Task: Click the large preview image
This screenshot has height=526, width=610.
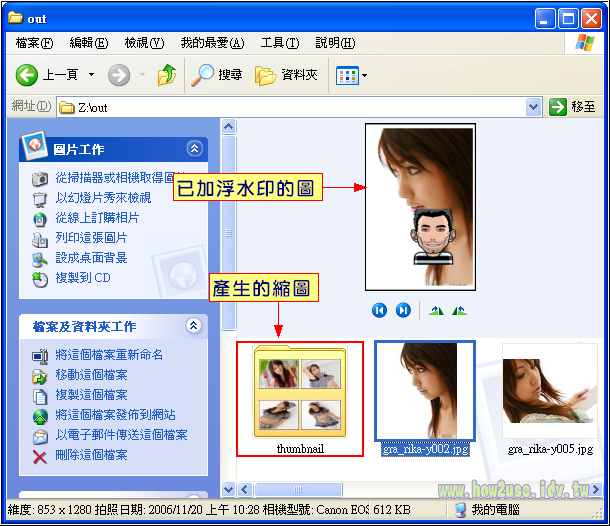Action: point(420,207)
